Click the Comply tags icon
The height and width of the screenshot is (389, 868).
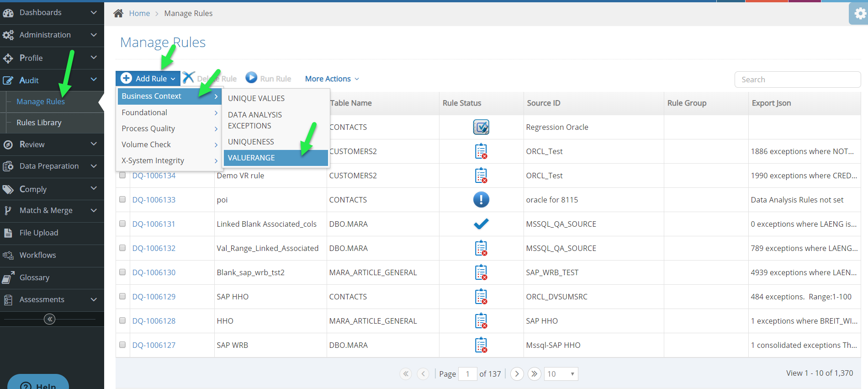pos(8,189)
